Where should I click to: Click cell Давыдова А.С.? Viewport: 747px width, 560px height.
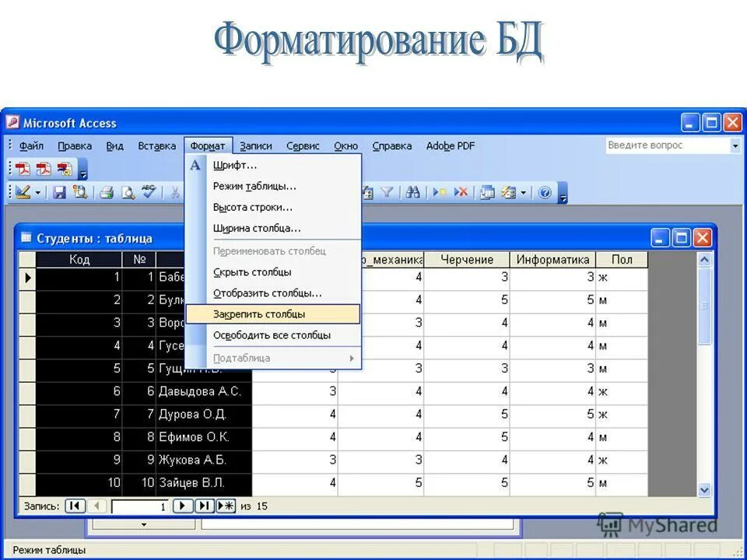[x=204, y=391]
